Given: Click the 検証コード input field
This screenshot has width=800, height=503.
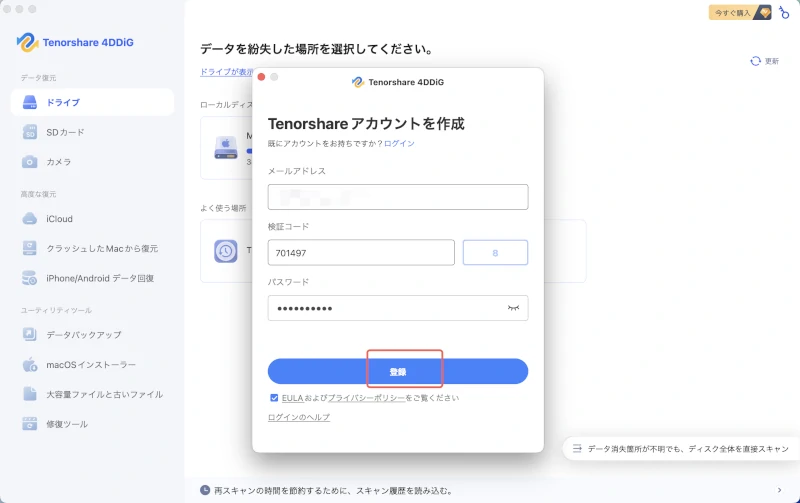Looking at the screenshot, I should (x=361, y=253).
